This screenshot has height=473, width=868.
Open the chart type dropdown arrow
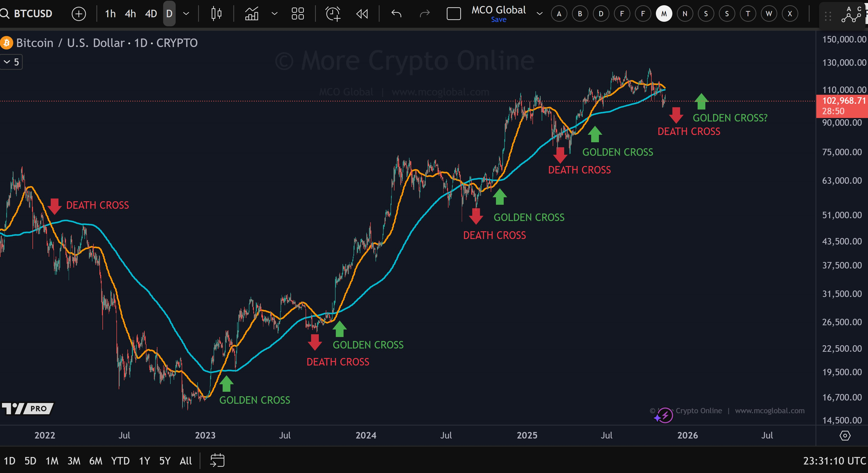[274, 13]
